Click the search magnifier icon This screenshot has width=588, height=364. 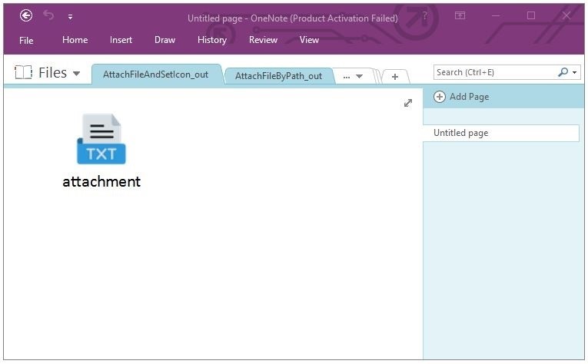click(563, 72)
